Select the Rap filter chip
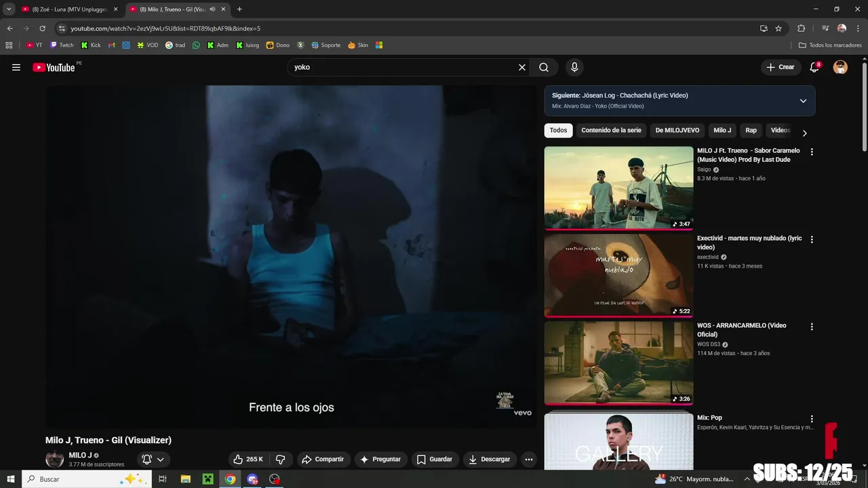Viewport: 868px width, 488px height. (x=751, y=130)
